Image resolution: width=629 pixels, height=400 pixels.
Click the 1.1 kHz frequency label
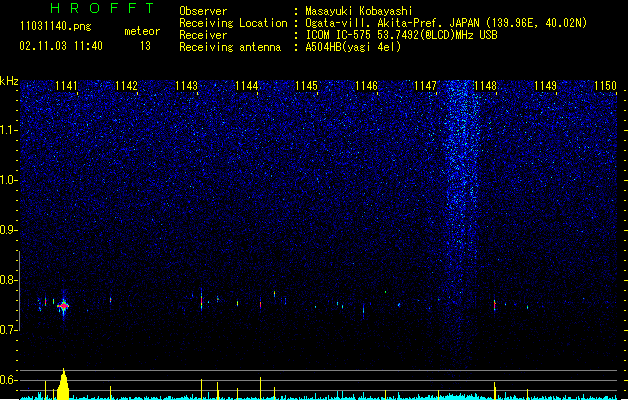(x=8, y=130)
